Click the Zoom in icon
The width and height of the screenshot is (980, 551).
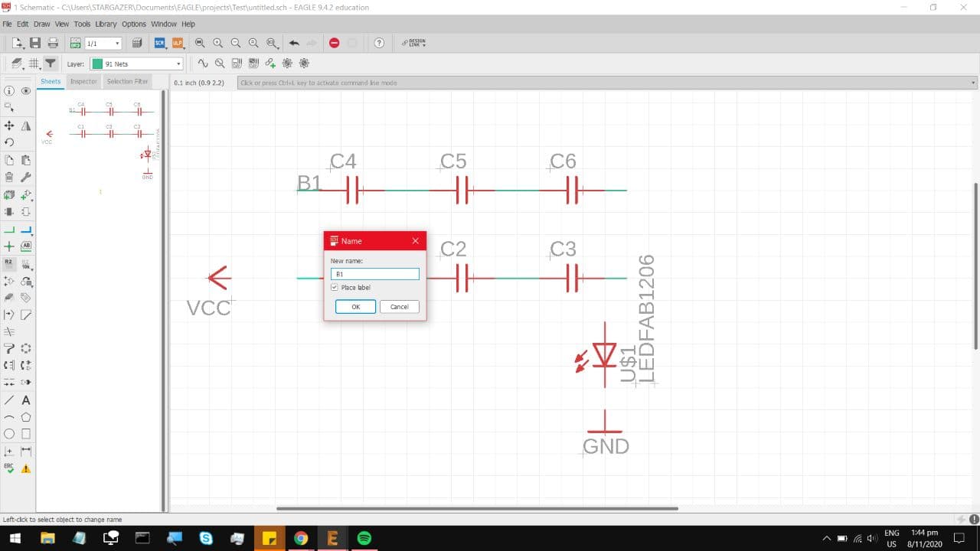(x=218, y=43)
